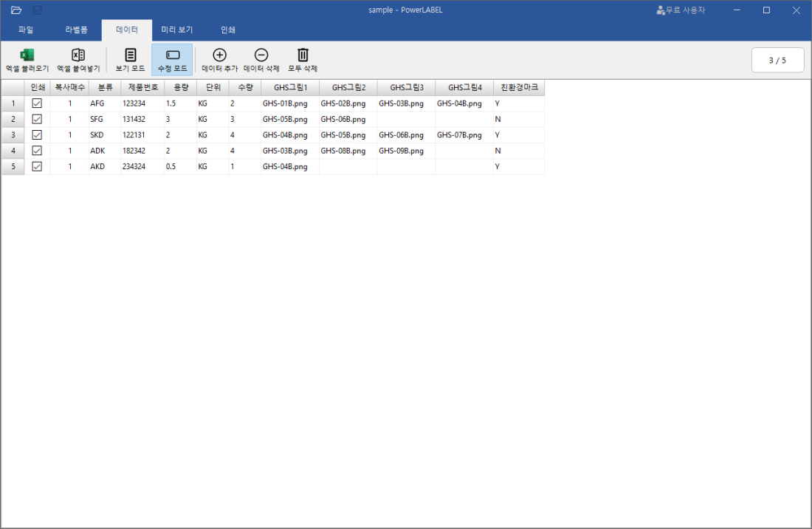Click the delete data (데이터 삭제) icon

click(x=261, y=55)
